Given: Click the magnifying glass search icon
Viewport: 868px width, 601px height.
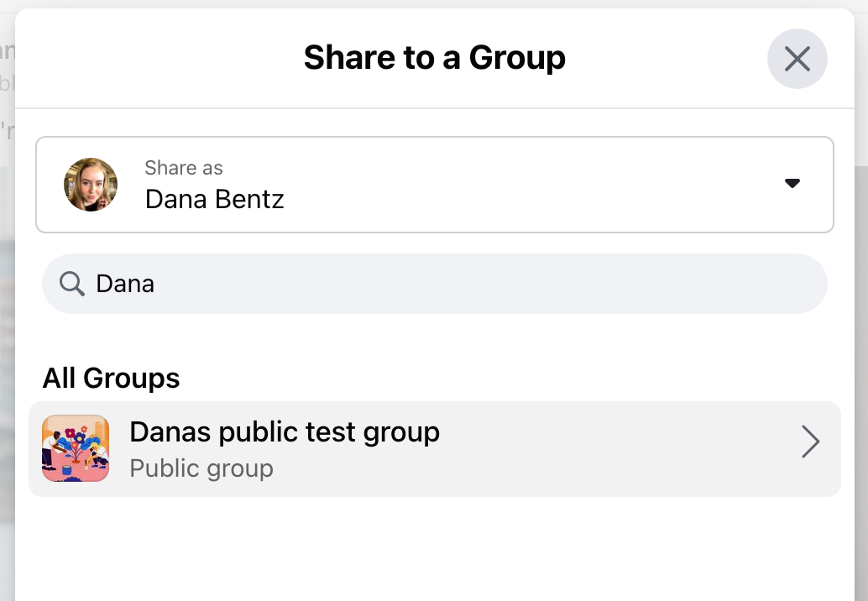Looking at the screenshot, I should click(x=72, y=284).
